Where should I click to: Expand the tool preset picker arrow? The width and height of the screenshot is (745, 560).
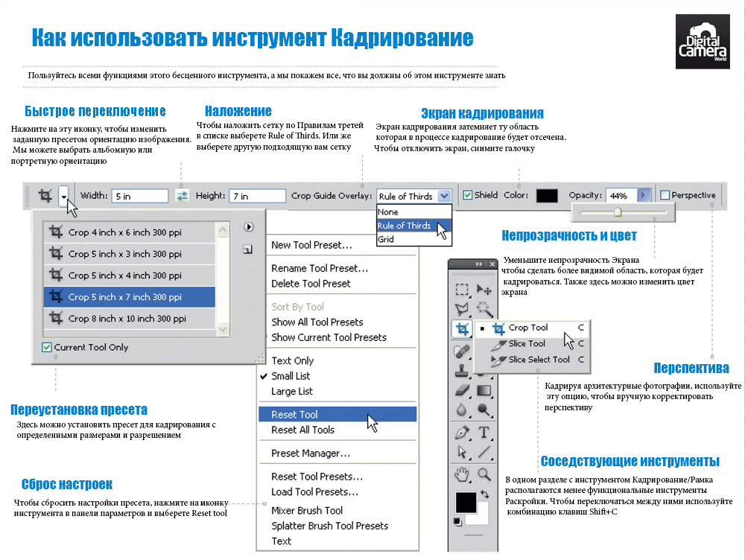coord(66,197)
